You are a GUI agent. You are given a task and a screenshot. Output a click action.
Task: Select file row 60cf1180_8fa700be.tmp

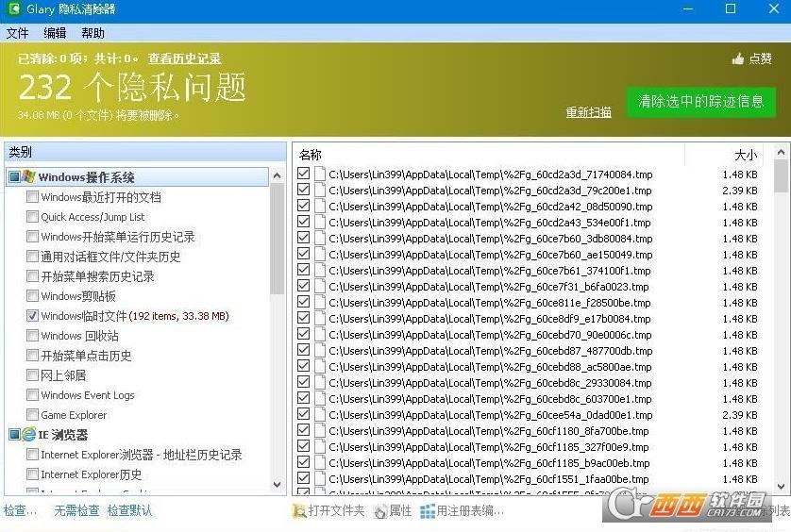pos(527,431)
